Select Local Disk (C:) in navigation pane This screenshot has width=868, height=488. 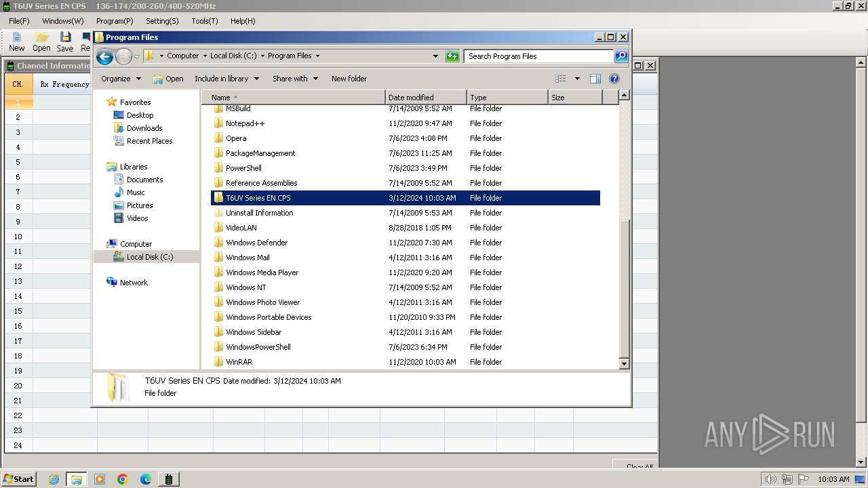[149, 257]
